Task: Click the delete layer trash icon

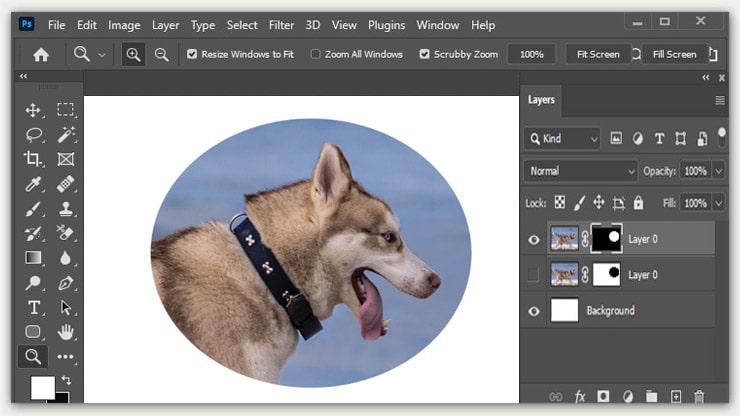Action: 699,397
